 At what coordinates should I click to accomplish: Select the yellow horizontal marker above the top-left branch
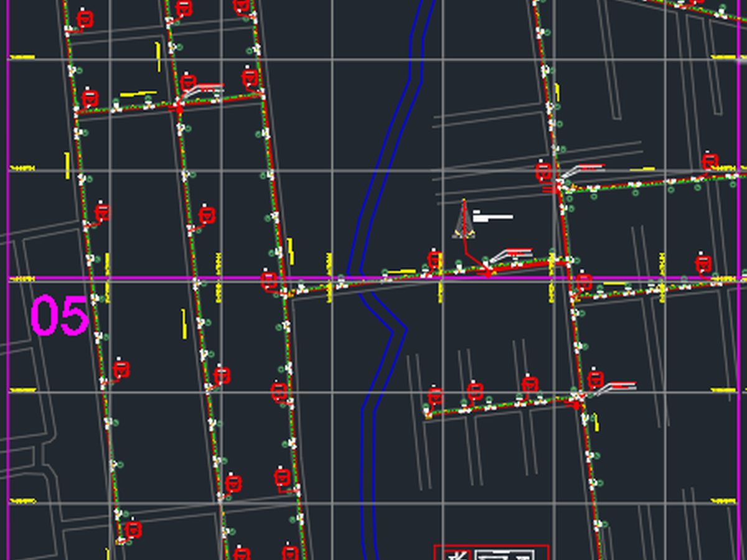[x=138, y=94]
